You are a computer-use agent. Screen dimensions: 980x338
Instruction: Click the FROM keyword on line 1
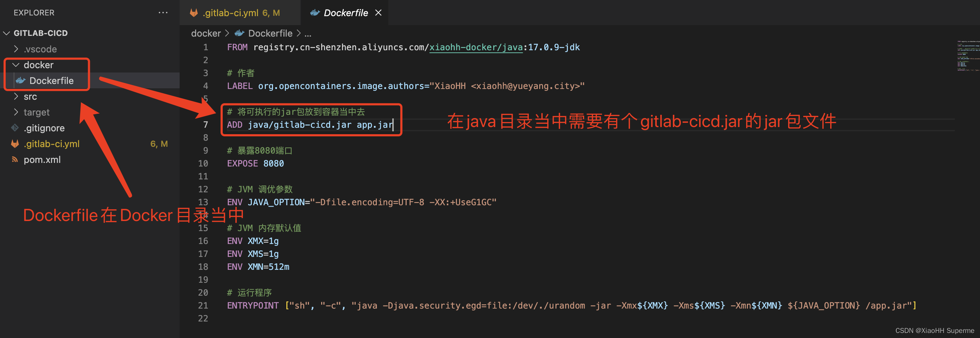pyautogui.click(x=237, y=47)
